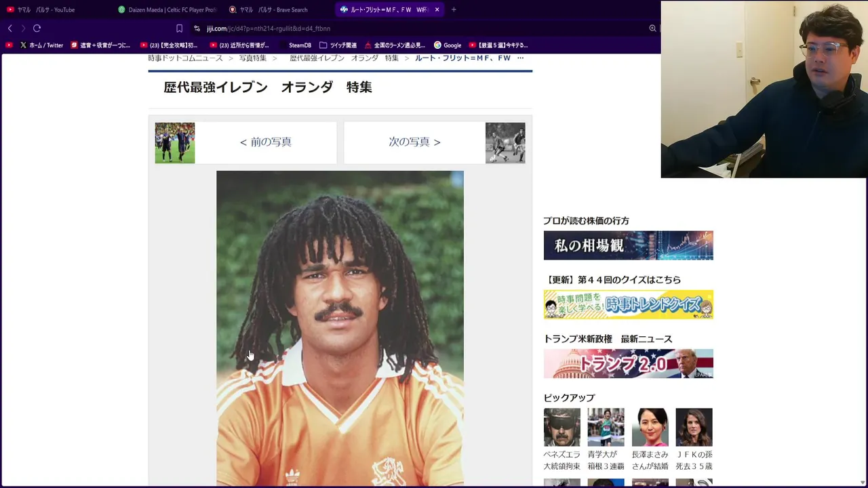Viewport: 868px width, 488px height.
Task: Click the 時事ドットコムニュース breadcrumb link
Action: pos(185,58)
